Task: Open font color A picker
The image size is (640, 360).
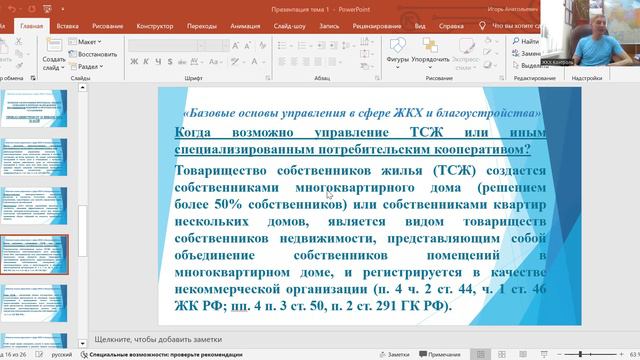Action: (257, 62)
